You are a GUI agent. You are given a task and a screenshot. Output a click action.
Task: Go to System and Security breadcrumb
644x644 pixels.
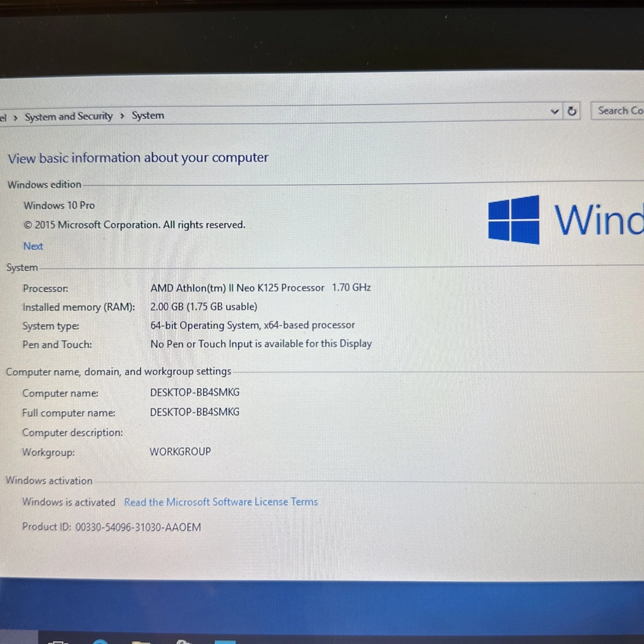click(69, 117)
